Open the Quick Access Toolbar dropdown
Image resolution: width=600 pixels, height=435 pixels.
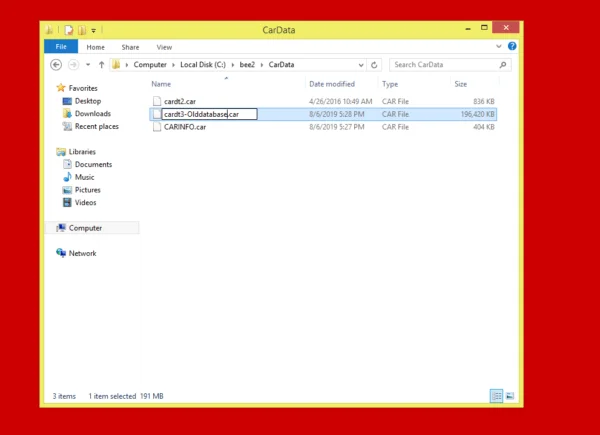[92, 31]
